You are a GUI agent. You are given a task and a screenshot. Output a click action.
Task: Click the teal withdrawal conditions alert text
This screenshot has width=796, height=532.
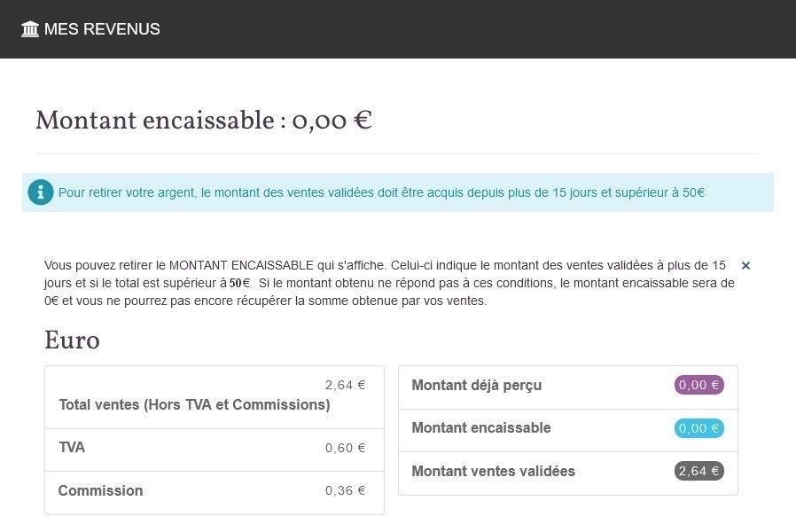[x=381, y=192]
